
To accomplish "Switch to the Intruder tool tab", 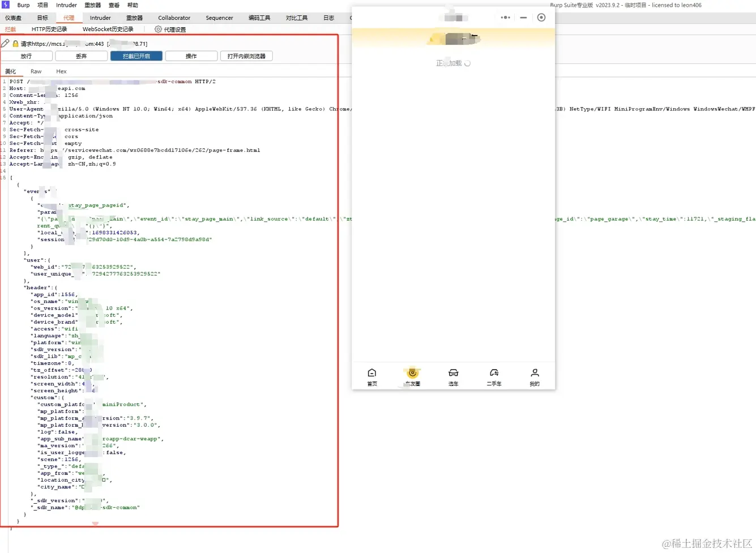I will [100, 18].
